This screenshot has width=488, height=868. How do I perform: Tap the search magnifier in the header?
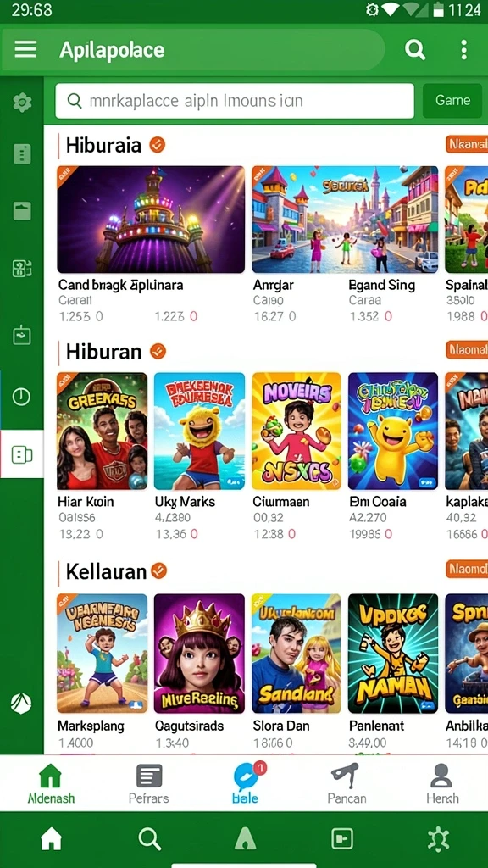414,50
